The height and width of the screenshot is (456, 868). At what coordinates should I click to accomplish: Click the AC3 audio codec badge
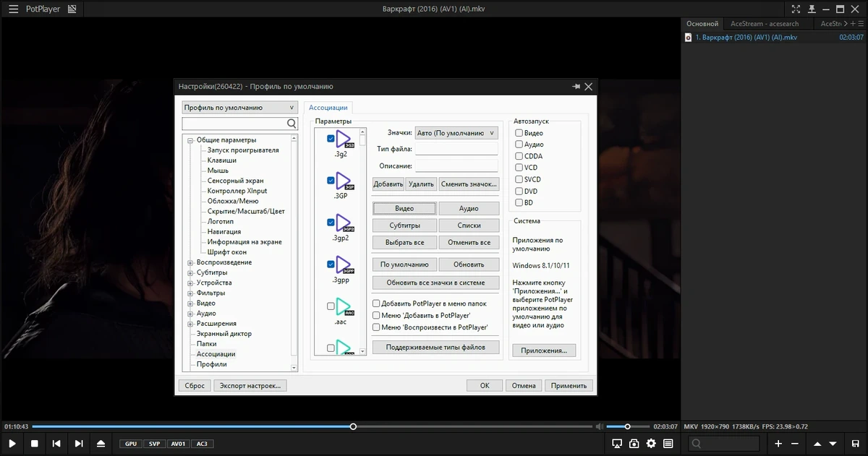(202, 444)
